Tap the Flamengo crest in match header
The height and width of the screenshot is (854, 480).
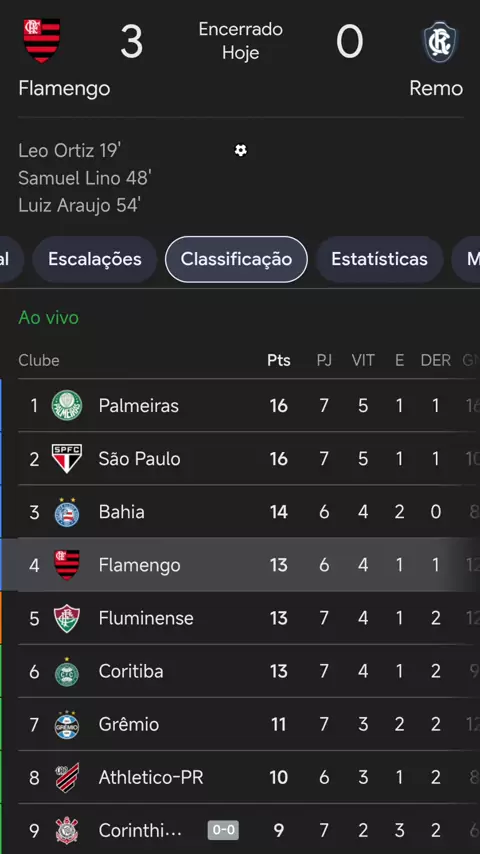point(41,40)
